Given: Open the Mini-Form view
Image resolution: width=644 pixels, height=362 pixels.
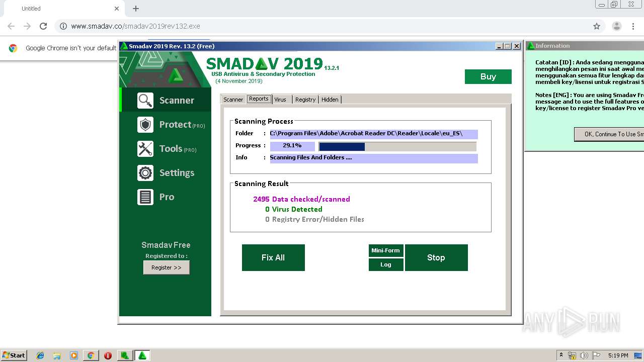Looking at the screenshot, I should click(385, 250).
